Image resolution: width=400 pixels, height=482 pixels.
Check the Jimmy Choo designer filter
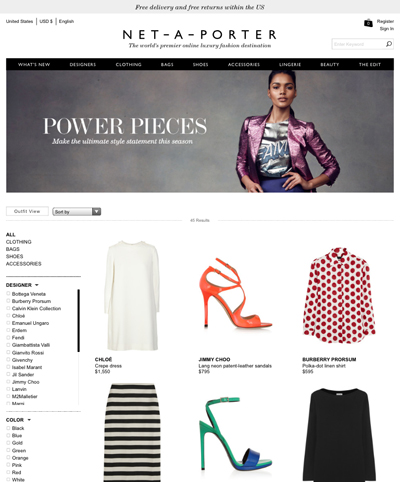pos(8,381)
